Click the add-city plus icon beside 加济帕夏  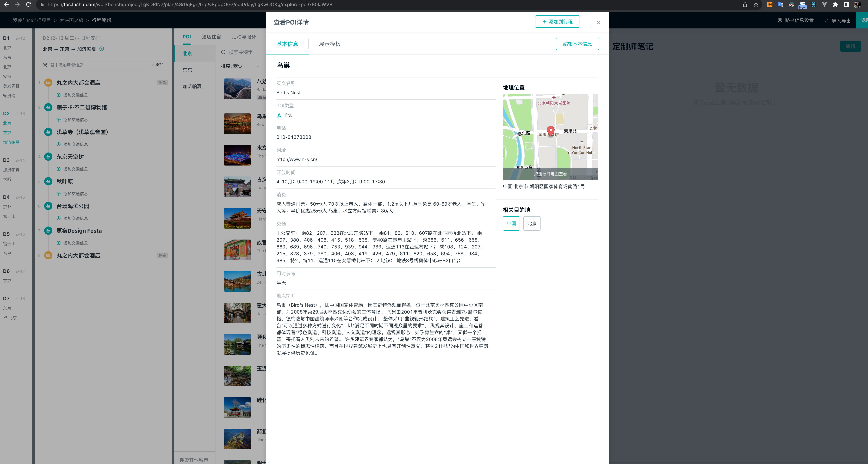click(x=102, y=49)
